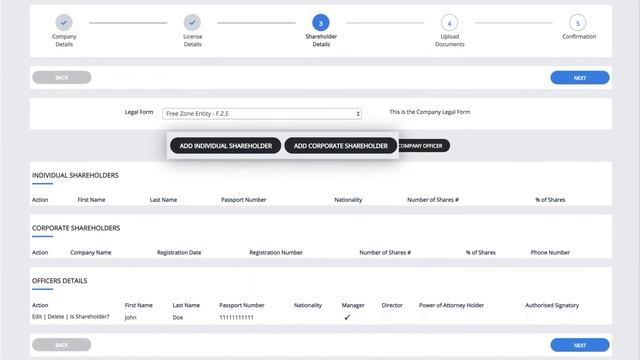Click Registration Date column header
This screenshot has height=360, width=640.
[x=179, y=252]
